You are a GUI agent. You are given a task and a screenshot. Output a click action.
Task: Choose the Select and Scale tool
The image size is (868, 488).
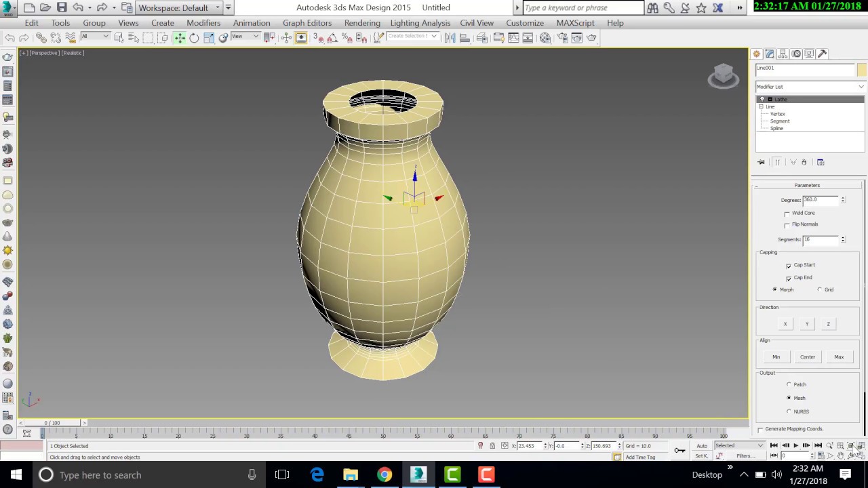coord(209,38)
